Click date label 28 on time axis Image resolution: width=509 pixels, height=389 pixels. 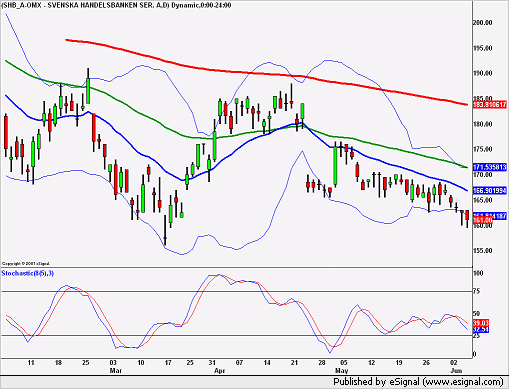point(322,363)
